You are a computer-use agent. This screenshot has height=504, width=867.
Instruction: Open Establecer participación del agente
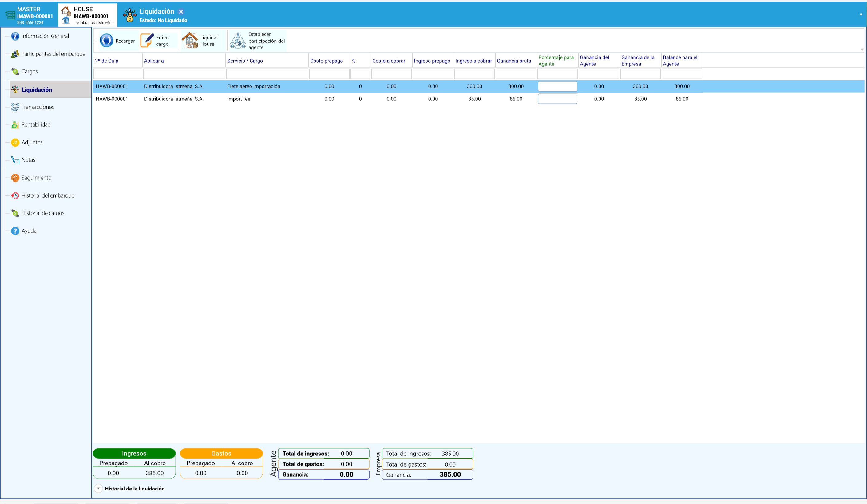click(x=257, y=41)
